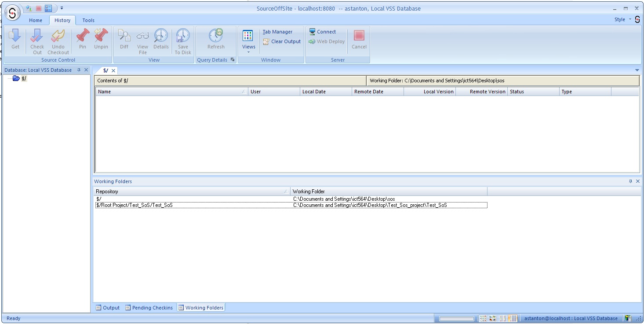Toggle auto-hide pin on Working Folders panel
This screenshot has width=644, height=324.
(x=630, y=181)
